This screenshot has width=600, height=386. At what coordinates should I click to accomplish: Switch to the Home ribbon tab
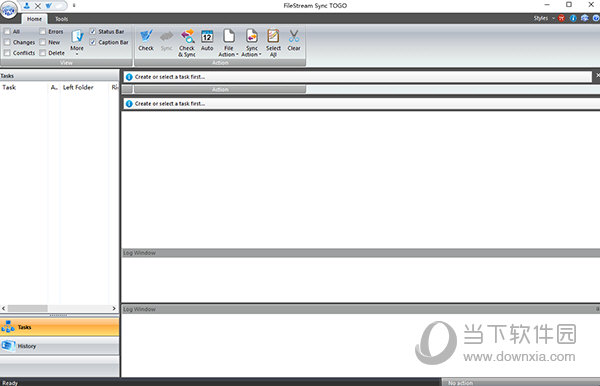coord(34,19)
